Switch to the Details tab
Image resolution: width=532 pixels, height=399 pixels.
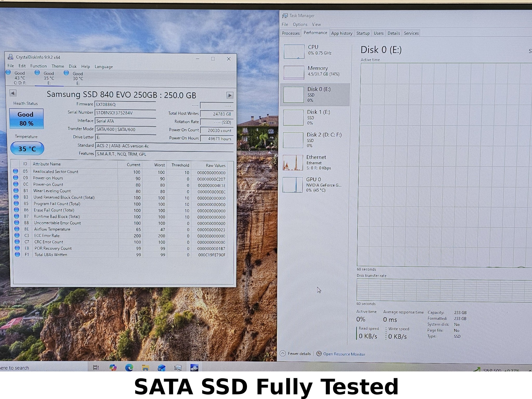394,33
